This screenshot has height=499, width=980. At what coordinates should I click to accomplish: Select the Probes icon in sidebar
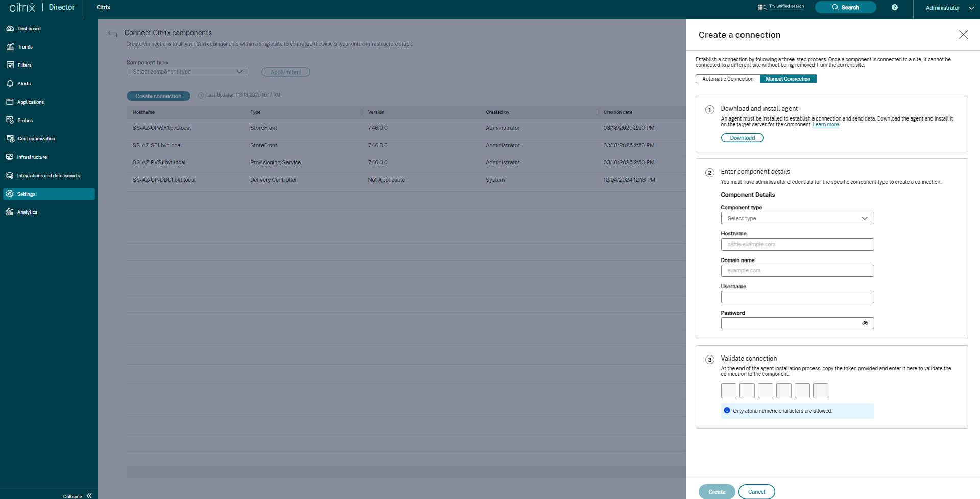click(x=10, y=121)
